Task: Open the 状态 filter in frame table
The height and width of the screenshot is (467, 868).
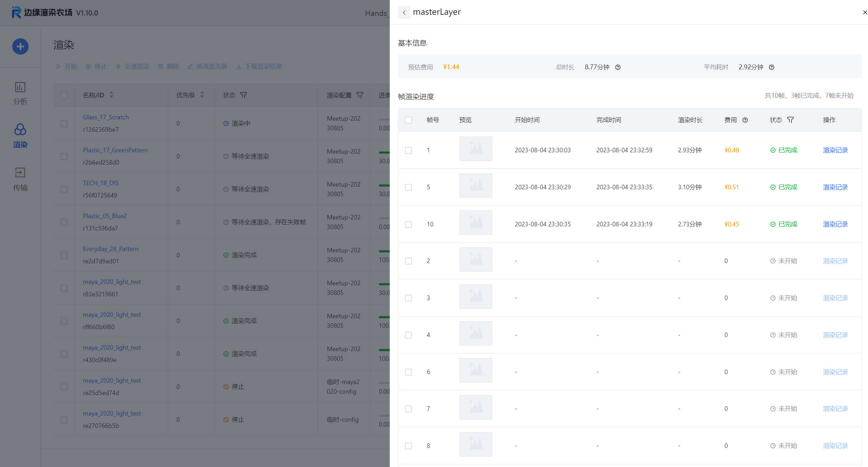Action: point(790,120)
